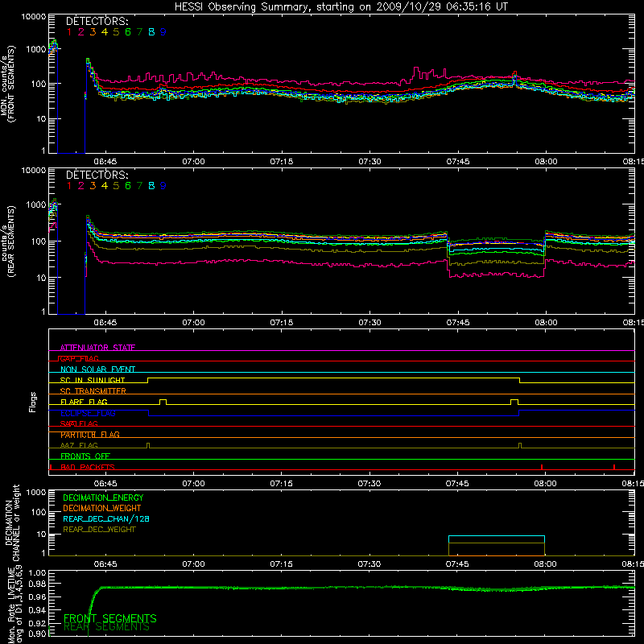
Task: Click the REAR SEGMENTS livetime legend label
Action: click(x=106, y=627)
